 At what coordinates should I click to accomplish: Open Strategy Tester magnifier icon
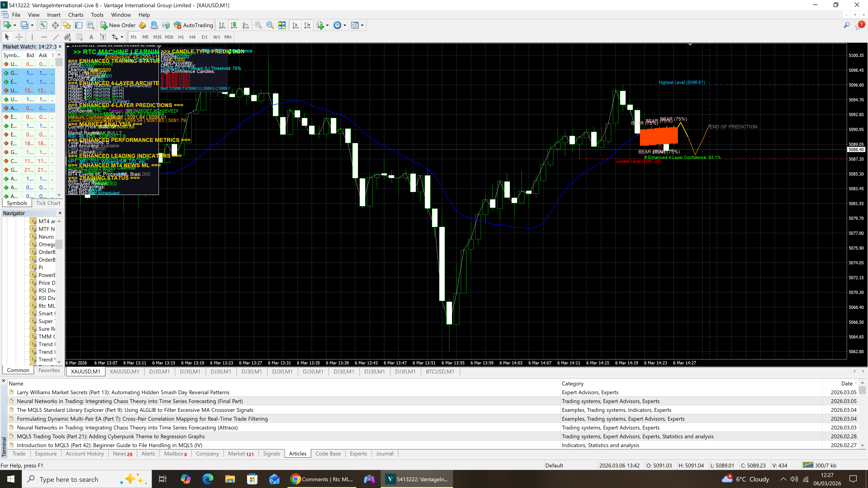(x=90, y=25)
